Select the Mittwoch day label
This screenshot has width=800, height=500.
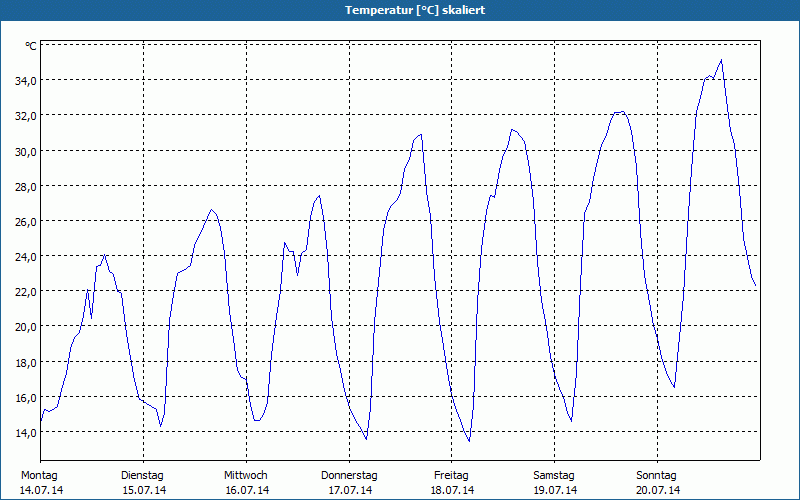[246, 476]
